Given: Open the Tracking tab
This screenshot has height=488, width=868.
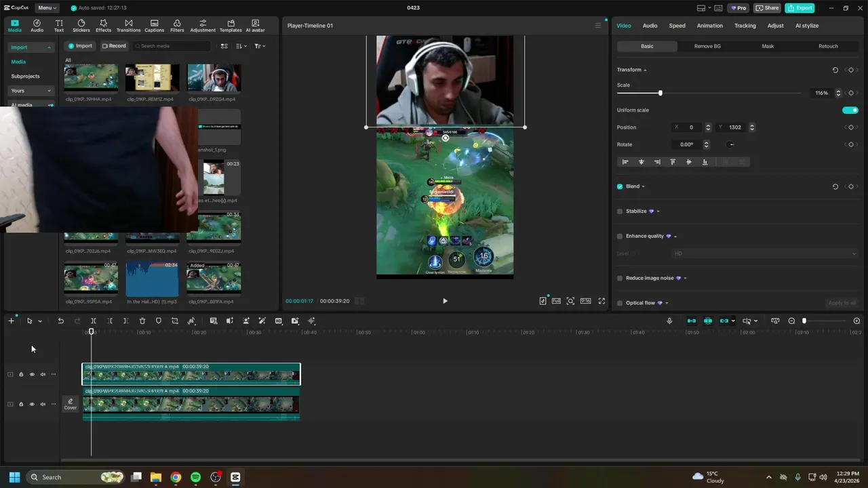Looking at the screenshot, I should point(745,26).
